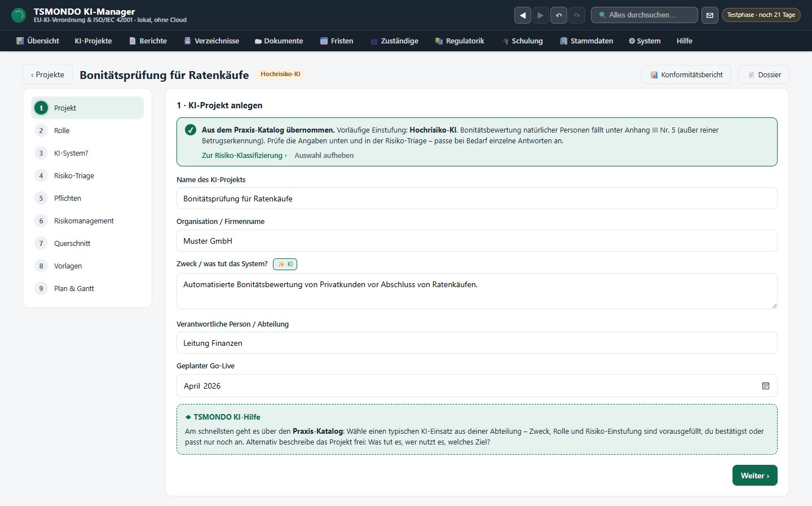Select step 2 Rolle
Image resolution: width=812 pixels, height=506 pixels.
tap(87, 130)
